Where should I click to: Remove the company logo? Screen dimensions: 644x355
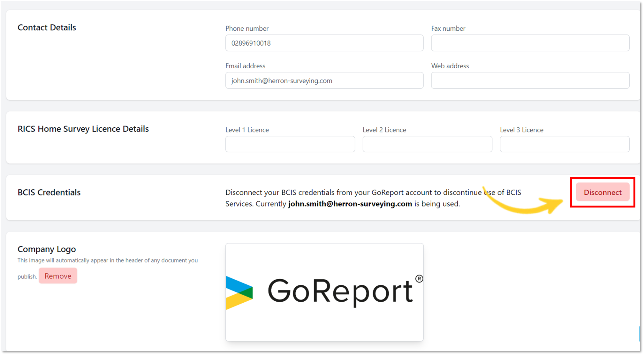coord(58,276)
